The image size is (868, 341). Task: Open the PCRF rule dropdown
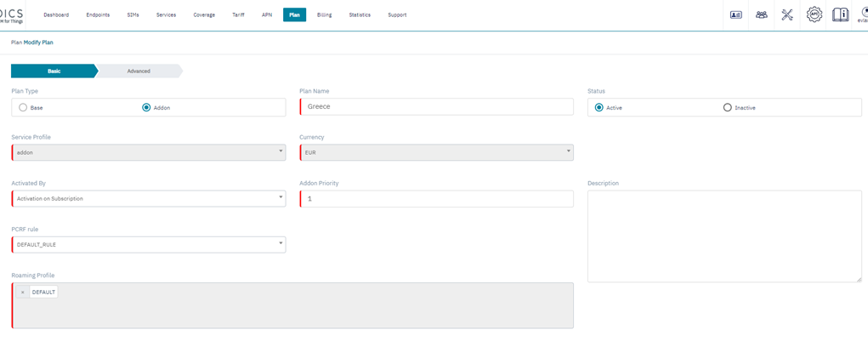click(149, 244)
